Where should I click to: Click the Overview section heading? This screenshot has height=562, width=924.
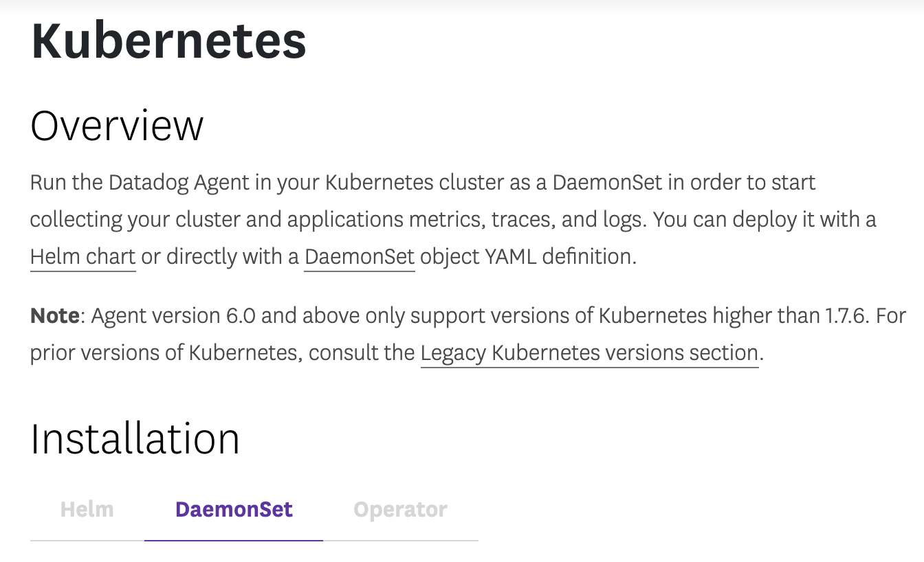pos(116,125)
